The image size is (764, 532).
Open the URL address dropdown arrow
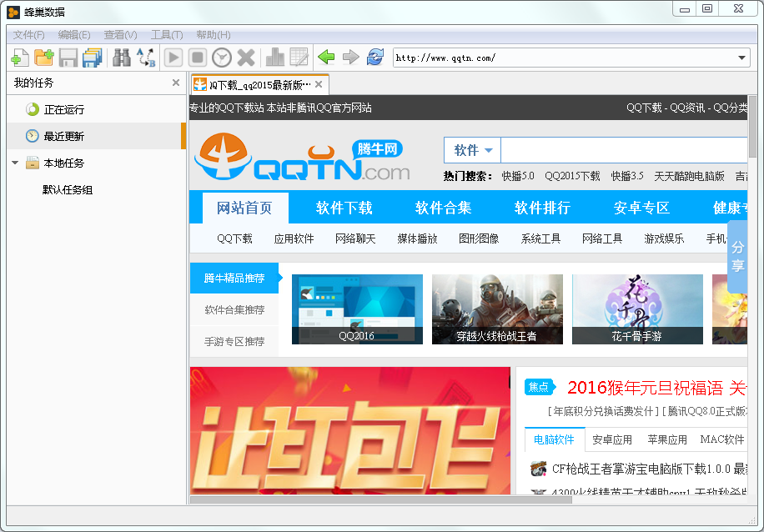point(741,58)
